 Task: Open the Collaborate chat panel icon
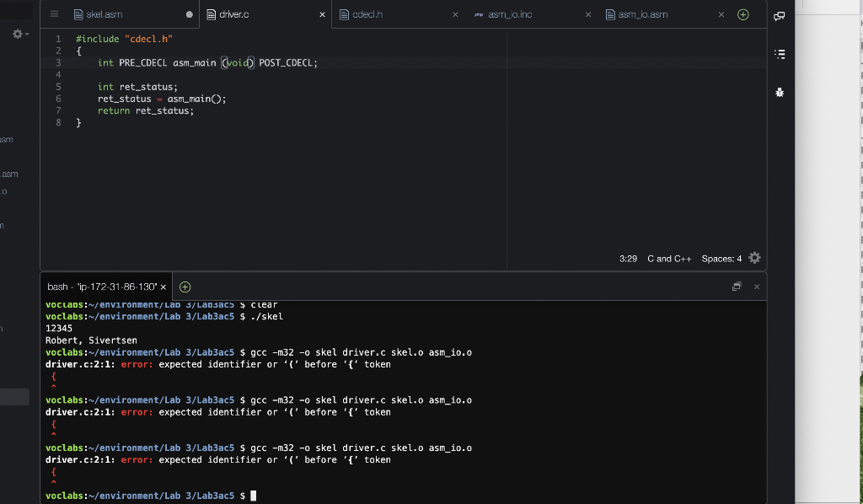click(780, 16)
